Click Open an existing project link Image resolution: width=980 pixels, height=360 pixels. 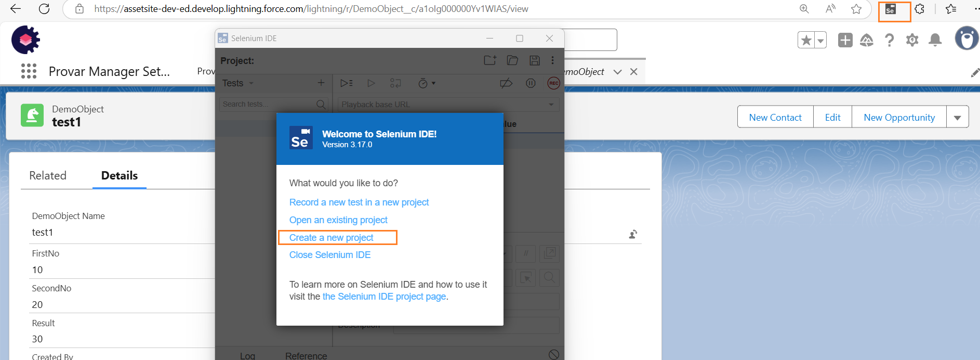pos(338,220)
